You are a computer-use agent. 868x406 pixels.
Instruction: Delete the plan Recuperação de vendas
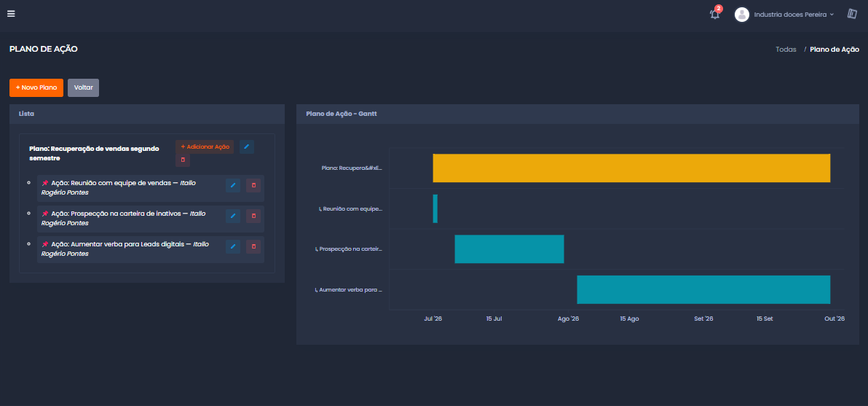183,160
